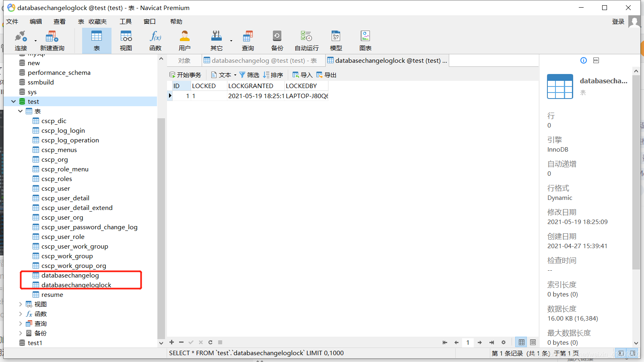Viewport: 644px width, 362px height.
Task: Delete record with minus icon
Action: click(181, 342)
